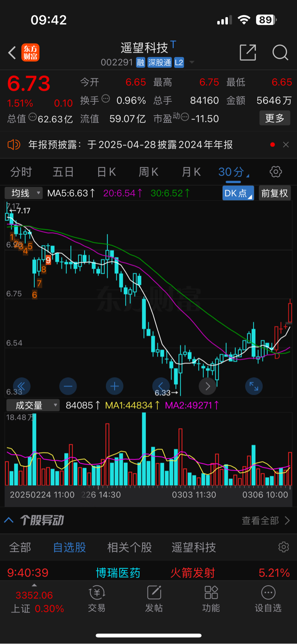The image size is (297, 644).
Task: Tap the announcement speaker icon
Action: (14, 145)
